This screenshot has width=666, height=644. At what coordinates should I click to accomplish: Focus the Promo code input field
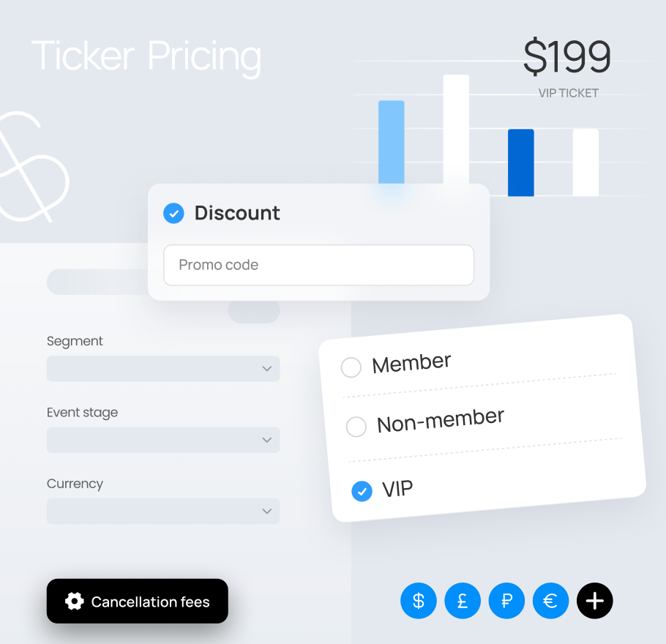click(x=318, y=265)
